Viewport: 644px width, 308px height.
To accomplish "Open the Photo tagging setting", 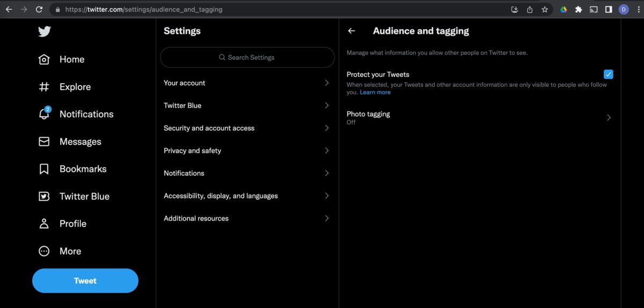I will pyautogui.click(x=480, y=118).
